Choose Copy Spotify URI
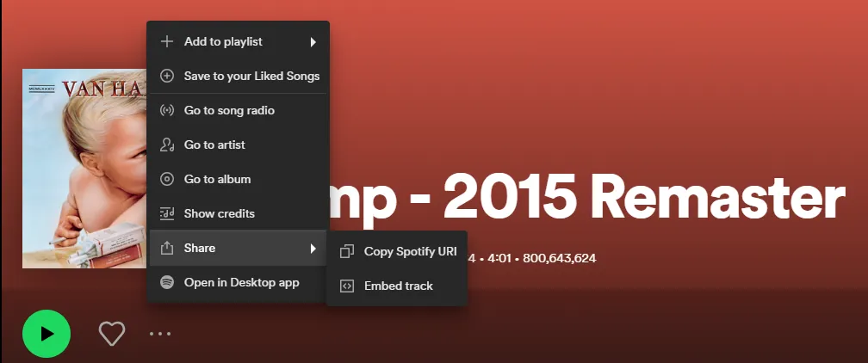Screen dimensions: 868x363 click(397, 251)
